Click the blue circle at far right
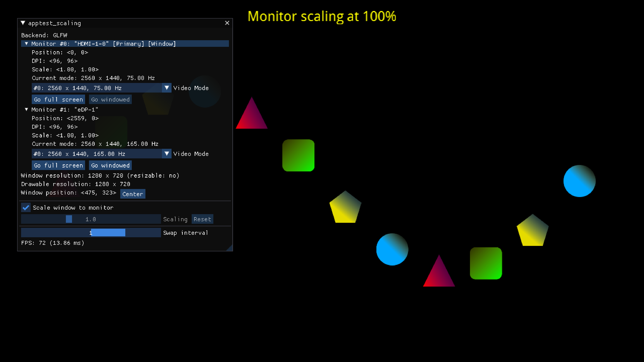 [579, 181]
